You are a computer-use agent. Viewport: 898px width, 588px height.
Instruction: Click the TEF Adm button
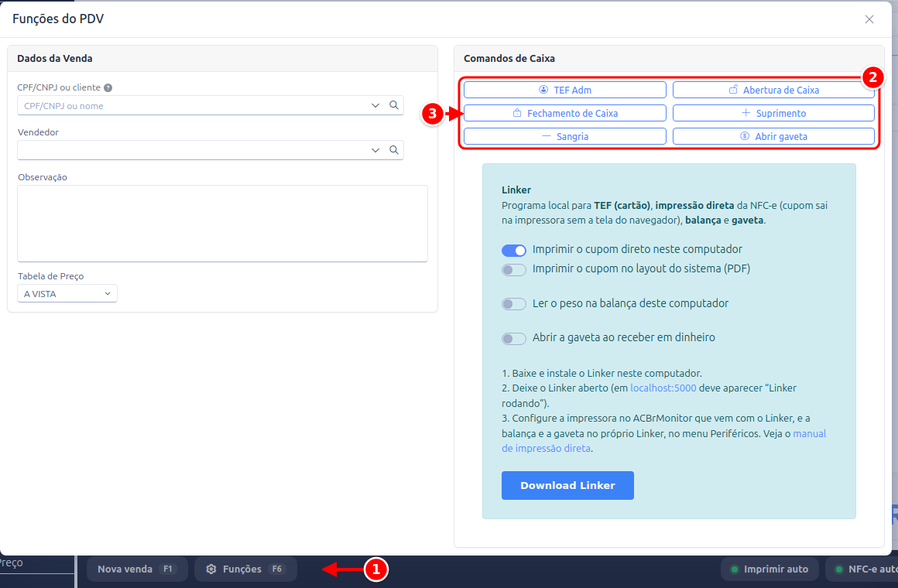564,90
